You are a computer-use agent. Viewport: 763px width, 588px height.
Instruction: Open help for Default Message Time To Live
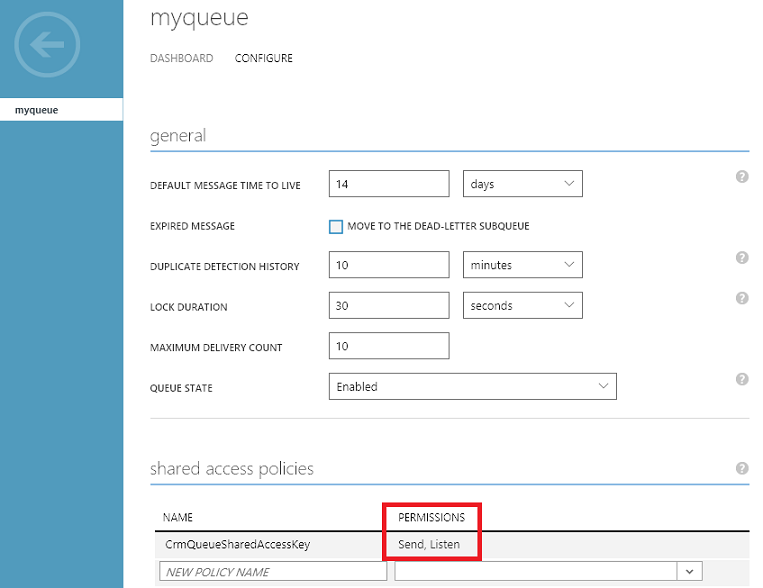click(x=742, y=177)
